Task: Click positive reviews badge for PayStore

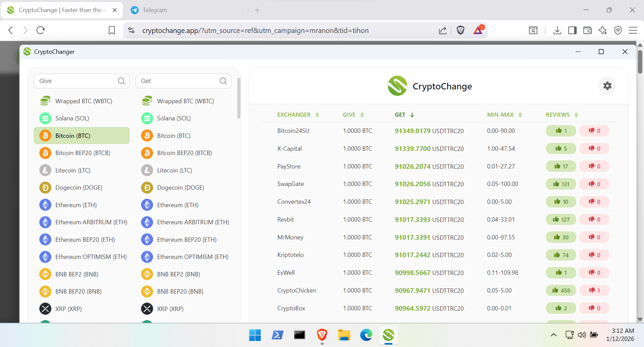Action: coord(561,166)
